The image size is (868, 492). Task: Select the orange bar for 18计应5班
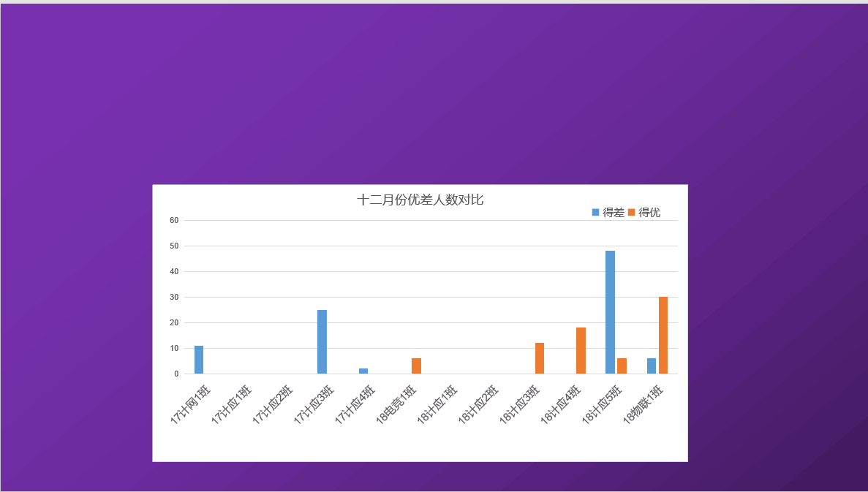pyautogui.click(x=622, y=366)
